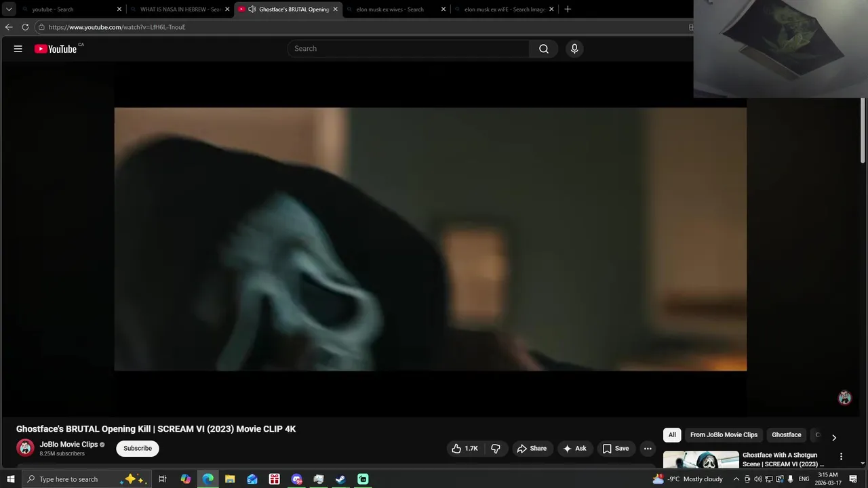Click inside the YouTube search field
Image resolution: width=868 pixels, height=488 pixels.
point(409,49)
